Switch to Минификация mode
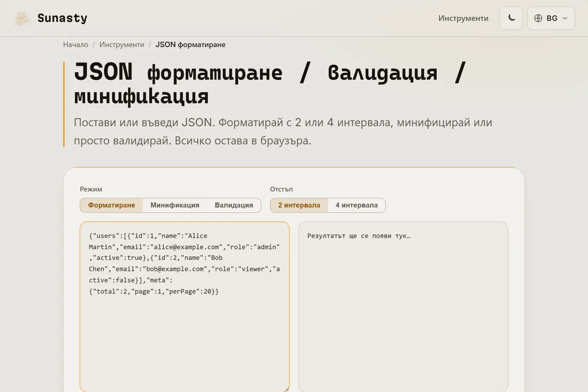This screenshot has width=588, height=392. point(175,205)
